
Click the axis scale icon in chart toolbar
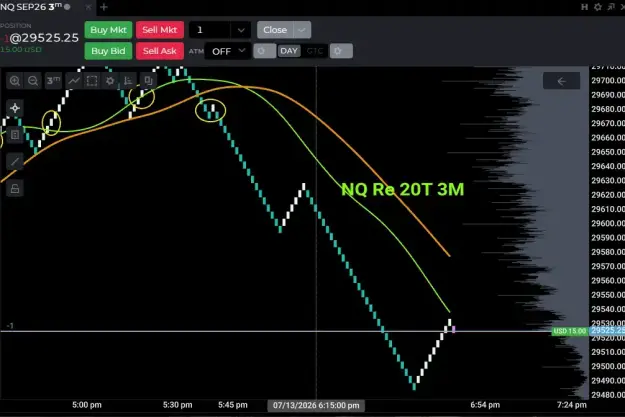[128, 81]
